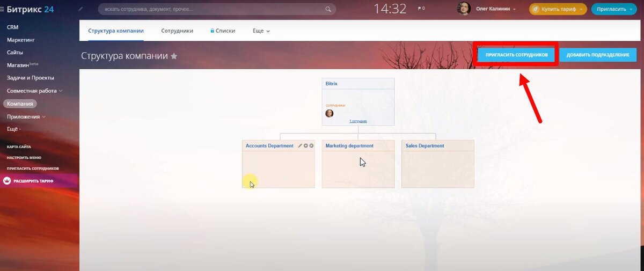Screen dimensions: 644x271
Task: Switch to Сотрудники tab
Action: click(177, 31)
